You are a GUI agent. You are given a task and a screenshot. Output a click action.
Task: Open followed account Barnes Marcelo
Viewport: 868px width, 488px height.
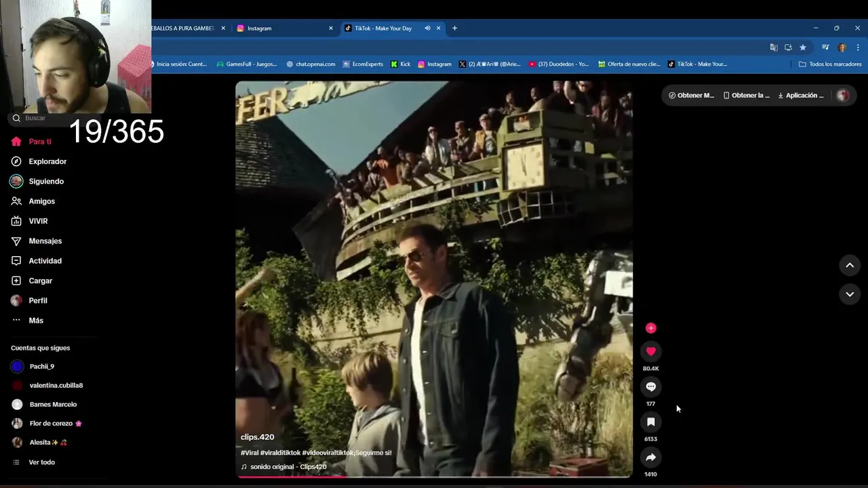[44, 404]
